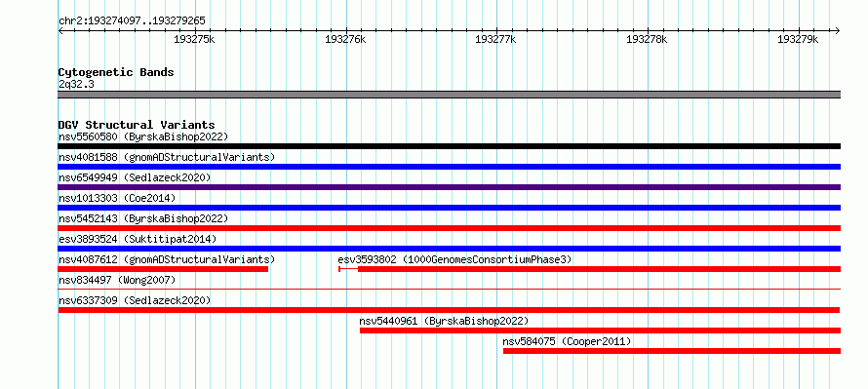Open esv3593802 (1000GenomesConsortiumPhase3) label
Screen dimensions: 868x389
[x=454, y=259]
